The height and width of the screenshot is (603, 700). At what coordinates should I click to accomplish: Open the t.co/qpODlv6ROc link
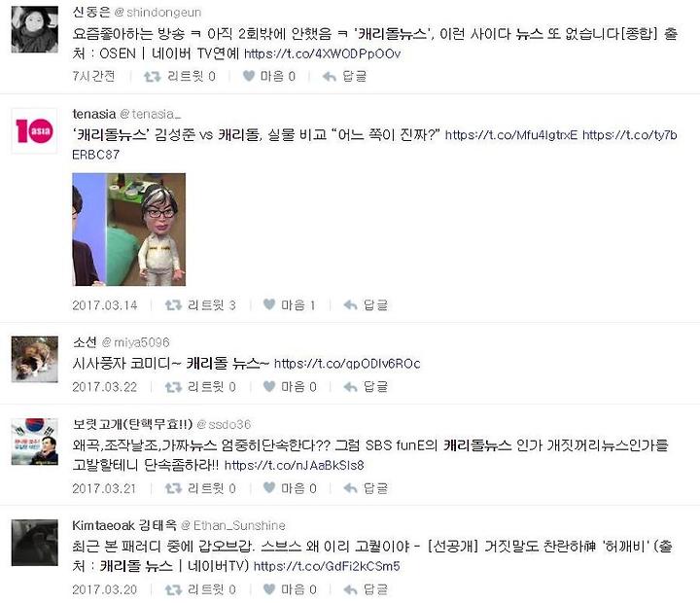[347, 364]
